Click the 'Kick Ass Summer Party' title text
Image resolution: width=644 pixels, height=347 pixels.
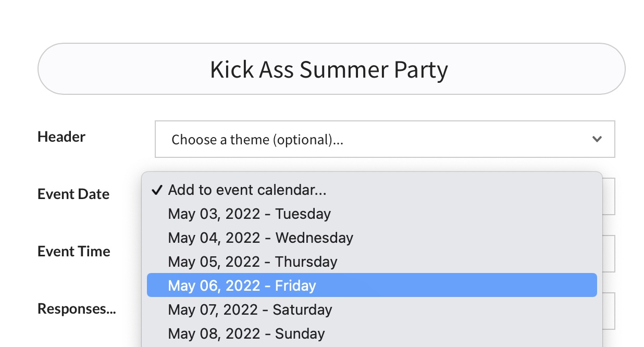coord(329,69)
